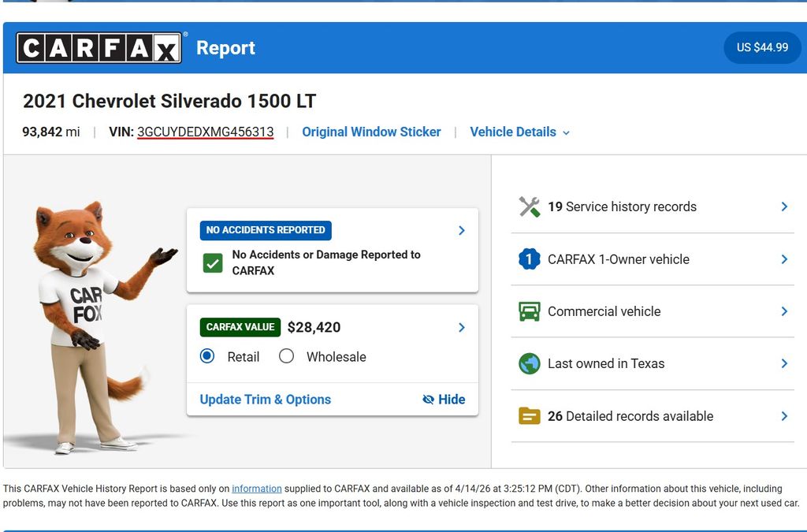
Task: Click the yellow detailed records folder icon
Action: pos(529,416)
